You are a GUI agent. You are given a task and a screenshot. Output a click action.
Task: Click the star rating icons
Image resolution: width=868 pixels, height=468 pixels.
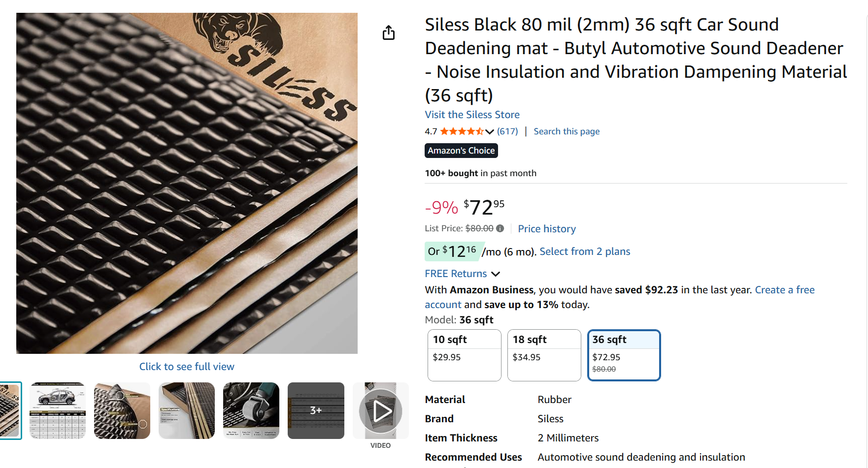[461, 131]
